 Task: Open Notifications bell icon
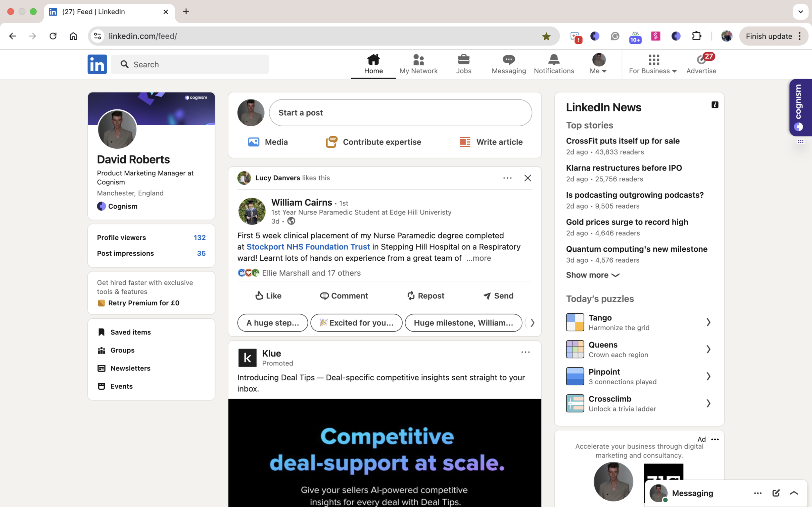[x=554, y=60]
